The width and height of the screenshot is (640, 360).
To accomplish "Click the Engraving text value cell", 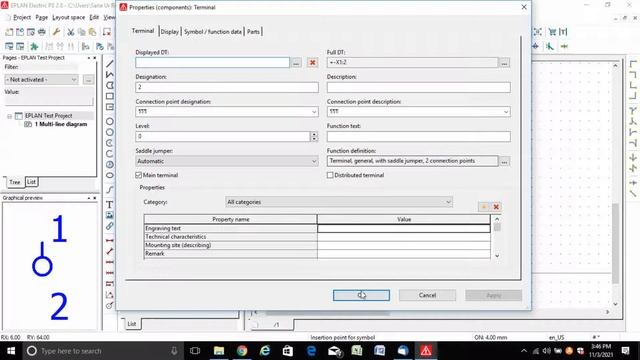I will [404, 229].
